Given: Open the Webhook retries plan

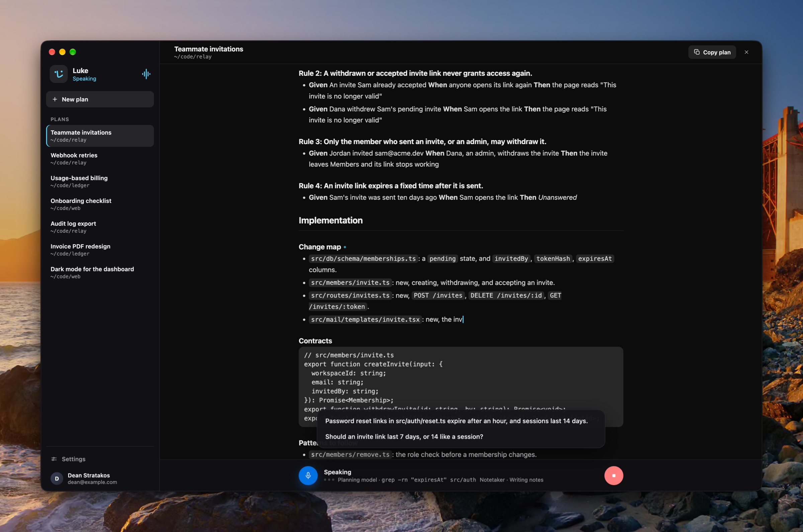Looking at the screenshot, I should [x=100, y=158].
